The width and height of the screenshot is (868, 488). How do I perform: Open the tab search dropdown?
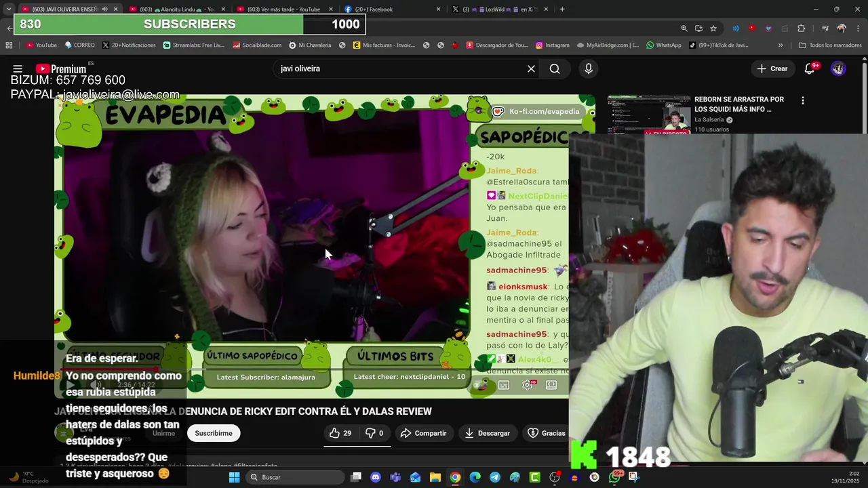[8, 9]
